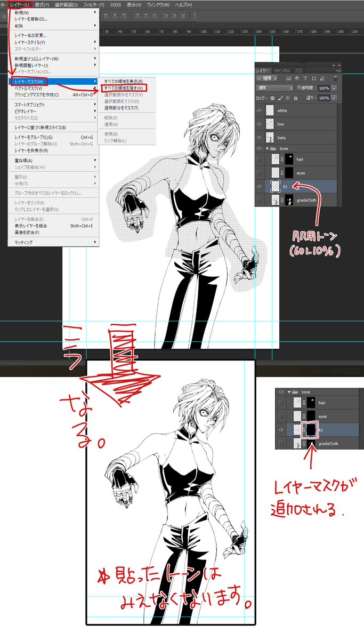
Task: Click tone group folder icon
Action: [x=273, y=149]
